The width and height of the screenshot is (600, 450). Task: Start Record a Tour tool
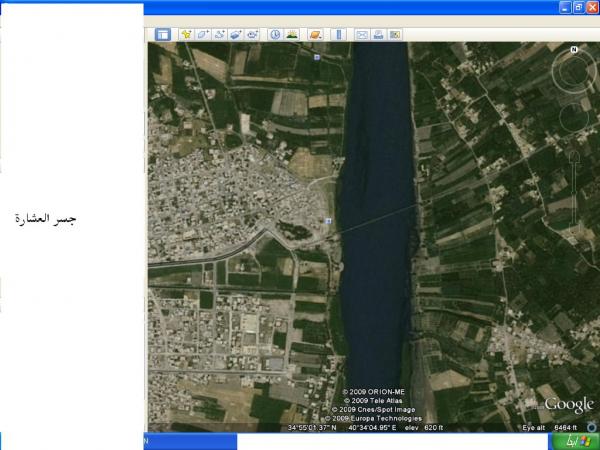coord(253,34)
